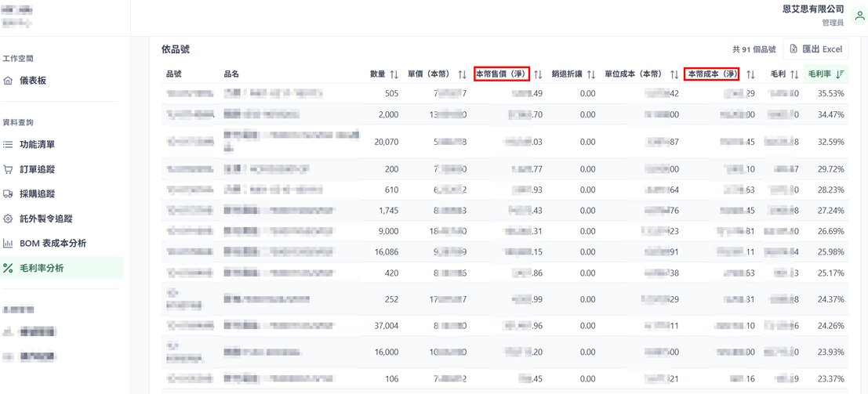Sort by 單價（本幣）column arrows
The width and height of the screenshot is (868, 394).
coord(463,74)
